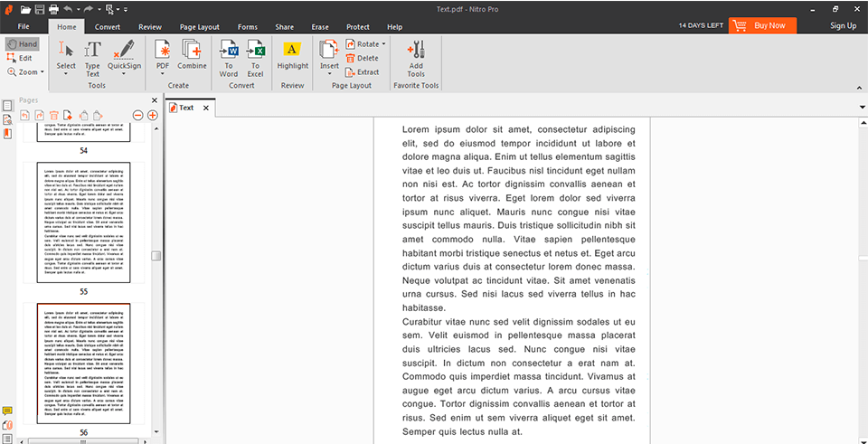Open the Page Layout ribbon tab
The image size is (868, 444).
click(x=201, y=27)
